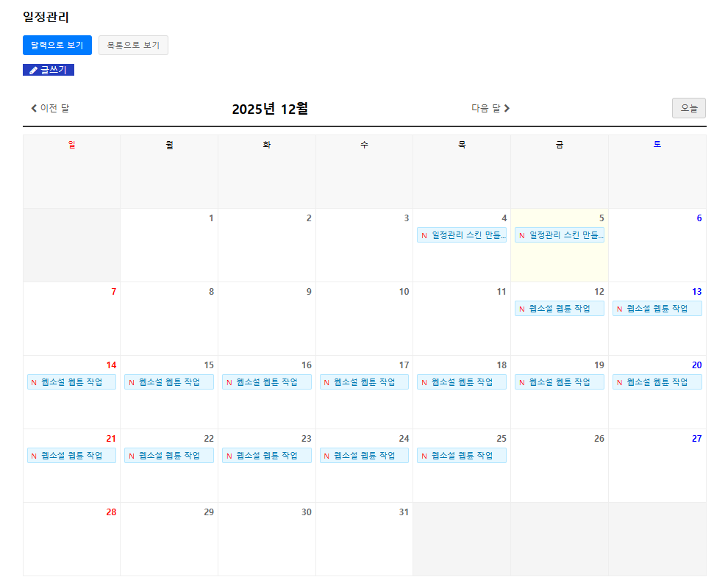Open 웹소설 웹툰 작업 event on December 17
This screenshot has height=588, width=714.
[365, 382]
